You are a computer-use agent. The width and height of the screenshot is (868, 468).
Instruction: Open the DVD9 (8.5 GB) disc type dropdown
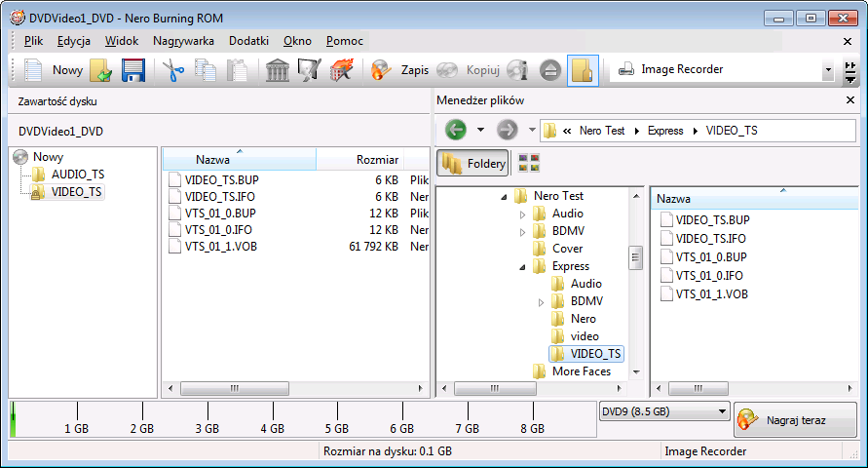(x=664, y=411)
